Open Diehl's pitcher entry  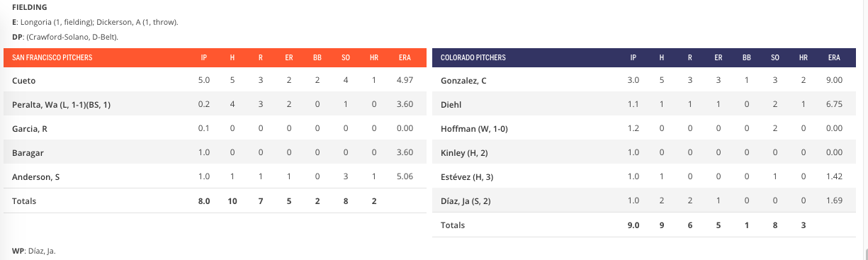tap(450, 105)
